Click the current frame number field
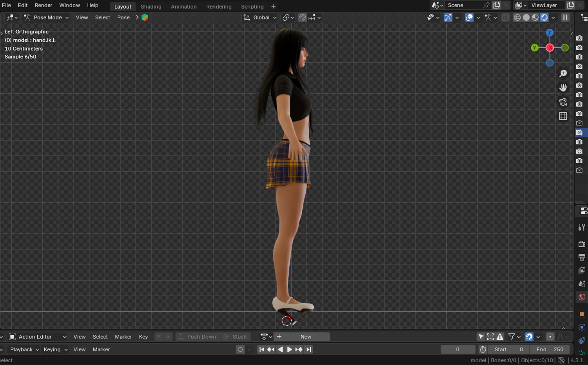 point(458,349)
